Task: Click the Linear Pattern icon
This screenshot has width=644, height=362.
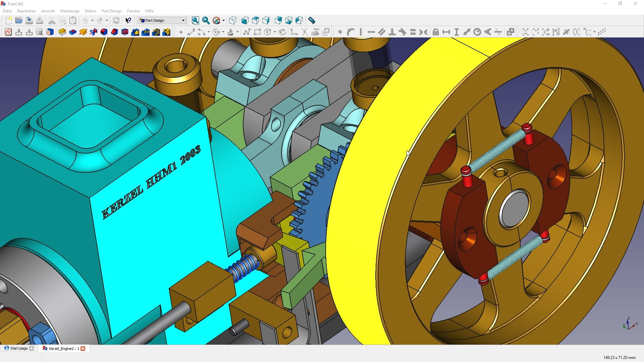Action: (145, 32)
